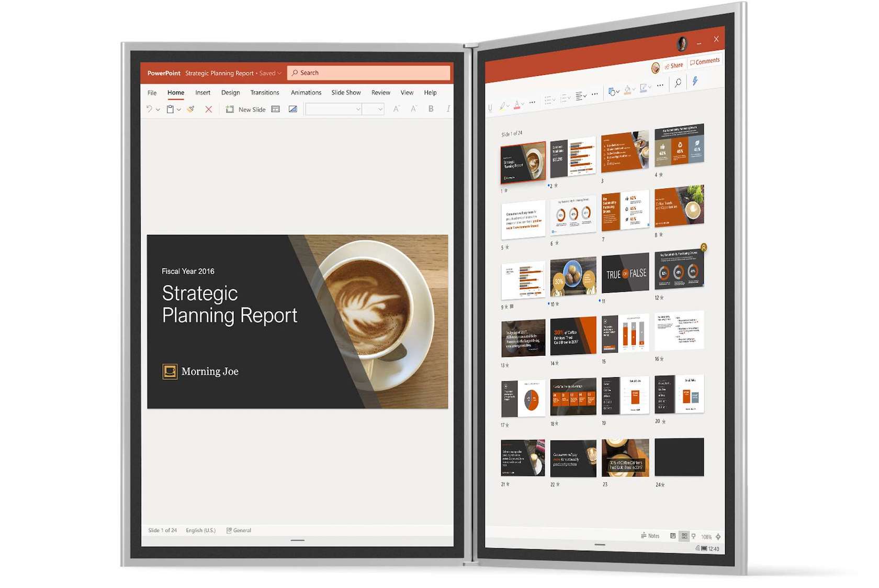Click the Search box in title bar

coord(369,73)
